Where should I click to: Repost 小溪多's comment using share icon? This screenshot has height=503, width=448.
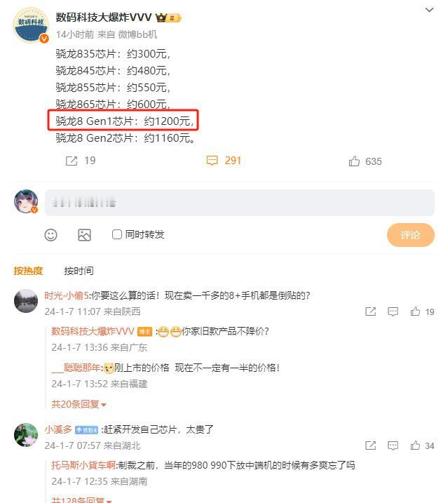point(370,445)
